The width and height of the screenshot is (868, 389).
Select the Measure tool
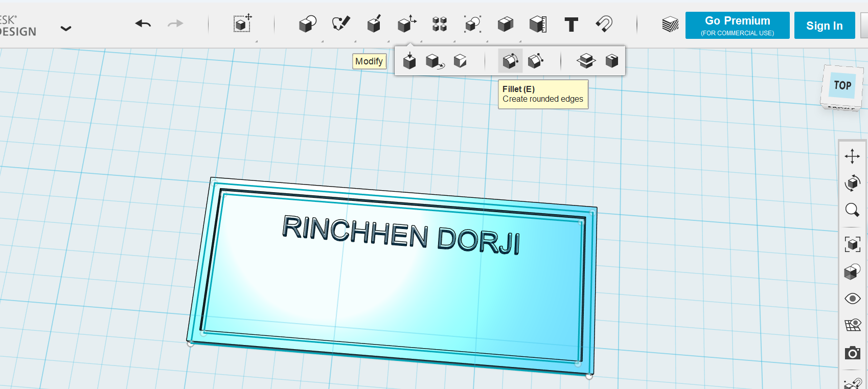pyautogui.click(x=538, y=24)
